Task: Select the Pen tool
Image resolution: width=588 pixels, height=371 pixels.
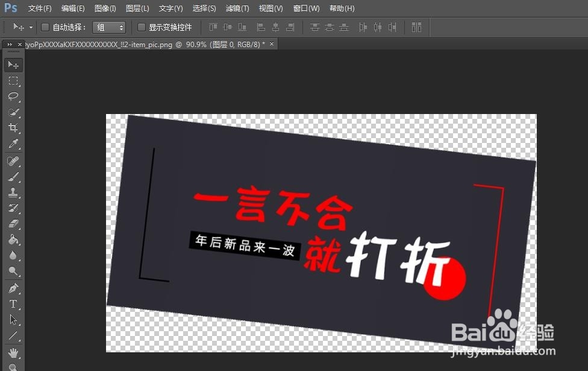Action: [x=13, y=288]
